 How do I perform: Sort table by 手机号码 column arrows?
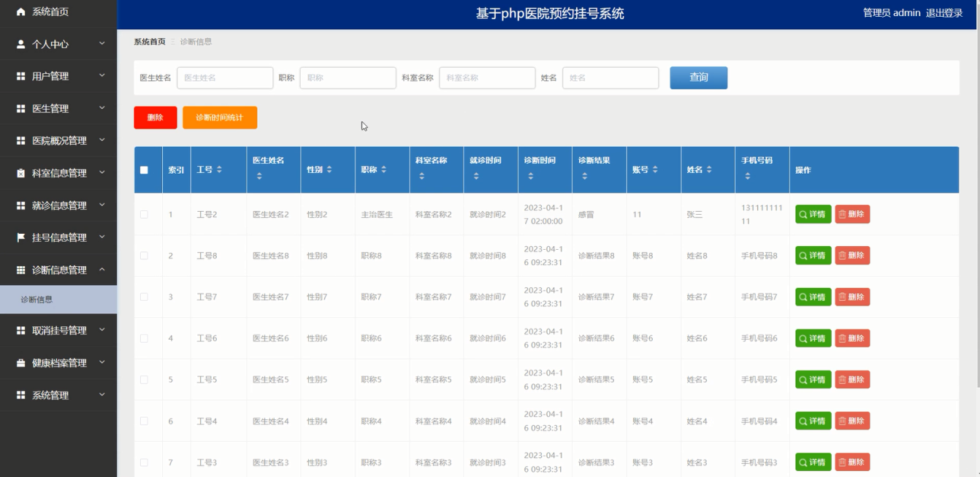click(747, 176)
